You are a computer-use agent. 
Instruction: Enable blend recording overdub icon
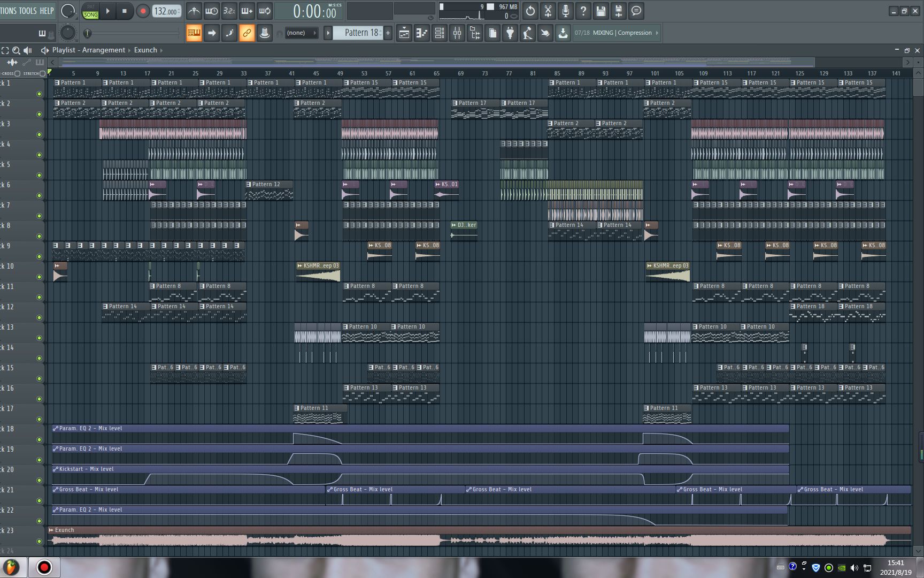coord(247,11)
